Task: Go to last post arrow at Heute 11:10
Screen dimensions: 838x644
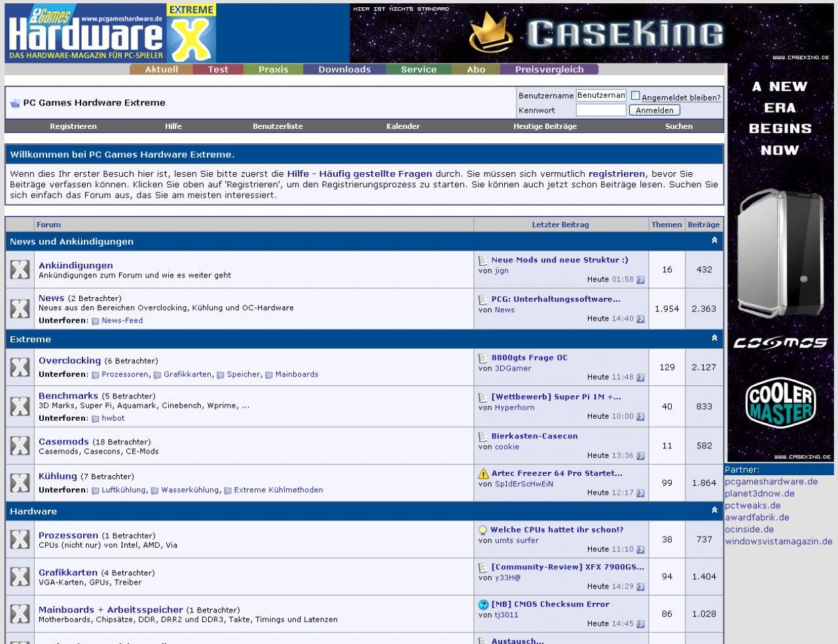Action: (640, 549)
